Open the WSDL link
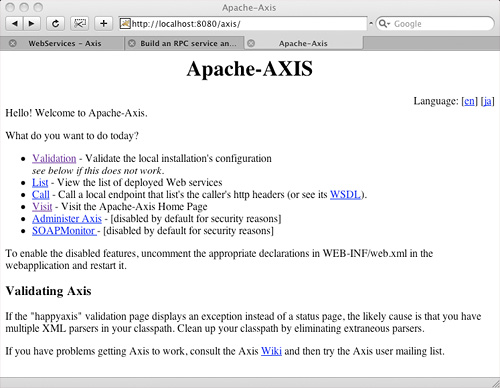This screenshot has width=500, height=388. click(x=345, y=195)
